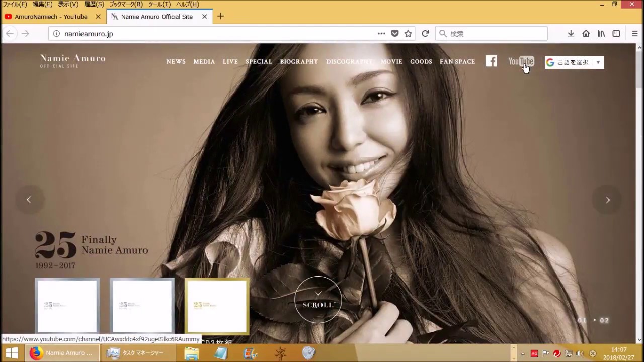Open タスク マネージャー in taskbar

click(138, 353)
